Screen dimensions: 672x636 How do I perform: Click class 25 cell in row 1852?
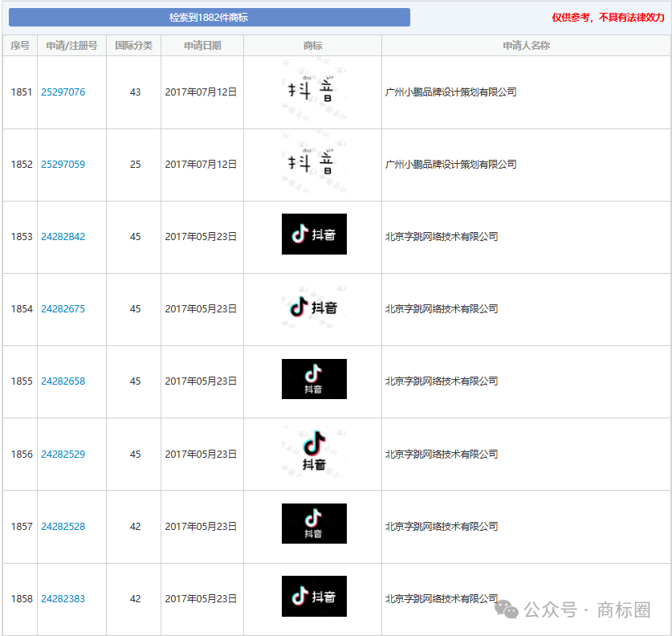[x=135, y=165]
